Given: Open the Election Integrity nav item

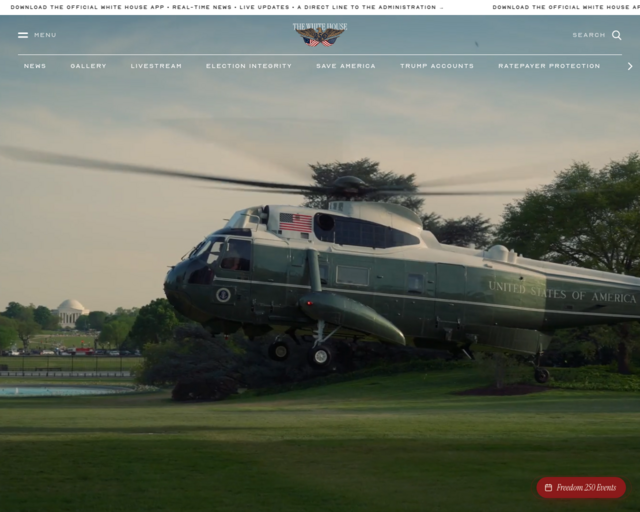Looking at the screenshot, I should [249, 66].
